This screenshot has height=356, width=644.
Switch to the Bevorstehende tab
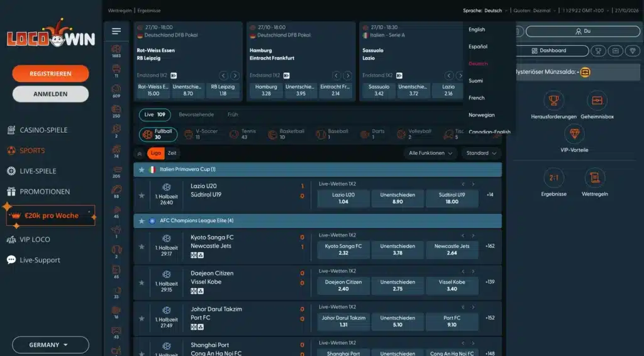[196, 115]
